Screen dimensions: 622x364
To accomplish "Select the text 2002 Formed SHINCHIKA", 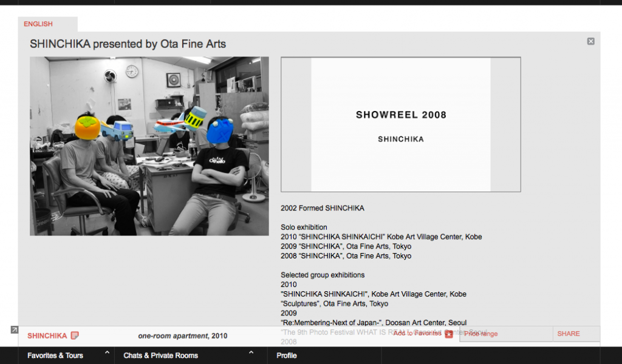I will tap(323, 208).
